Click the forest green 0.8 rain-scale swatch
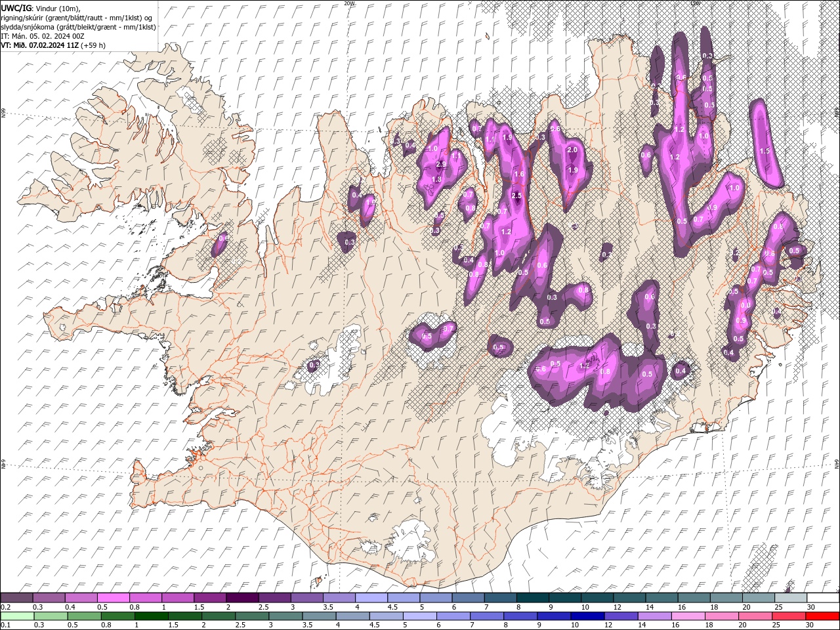Image resolution: width=840 pixels, height=630 pixels. pos(118,616)
